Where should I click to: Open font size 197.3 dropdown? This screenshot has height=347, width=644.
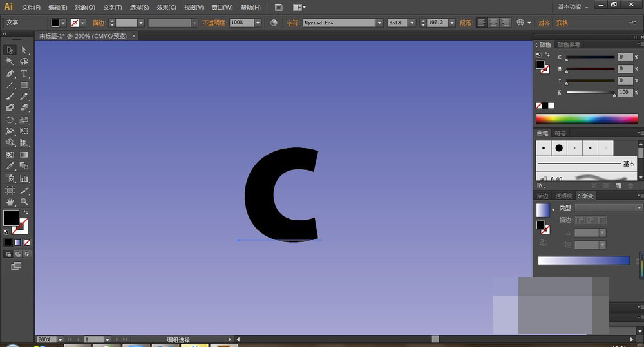tap(452, 23)
